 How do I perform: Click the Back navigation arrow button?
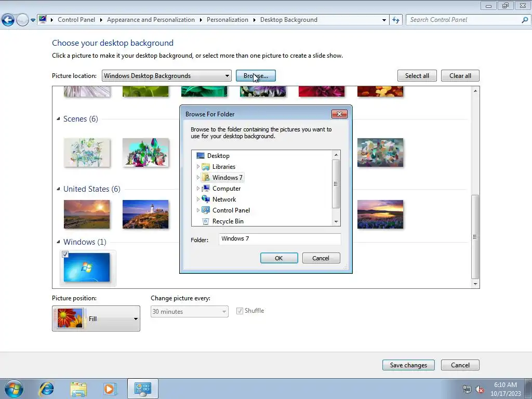(x=8, y=20)
